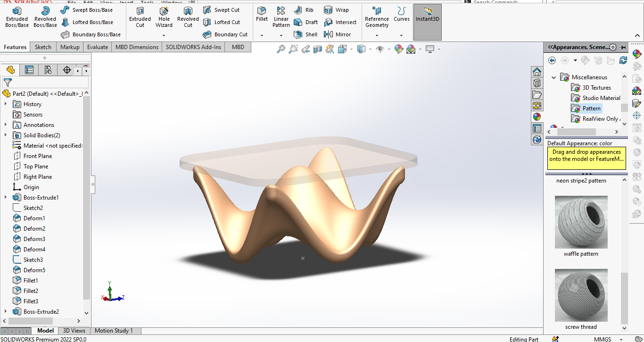Image resolution: width=644 pixels, height=342 pixels.
Task: Open the Display Style dropdown arrow
Action: (x=370, y=49)
